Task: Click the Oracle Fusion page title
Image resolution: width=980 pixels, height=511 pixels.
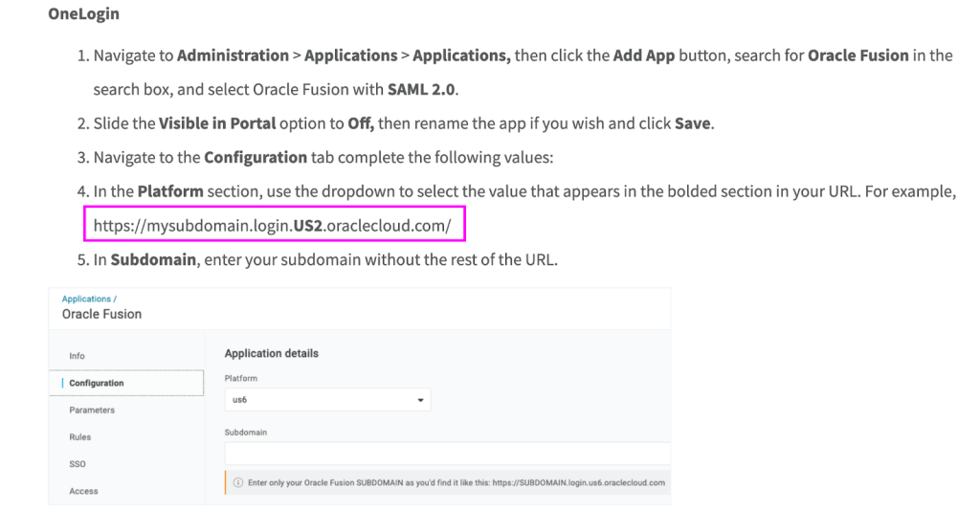Action: (101, 314)
